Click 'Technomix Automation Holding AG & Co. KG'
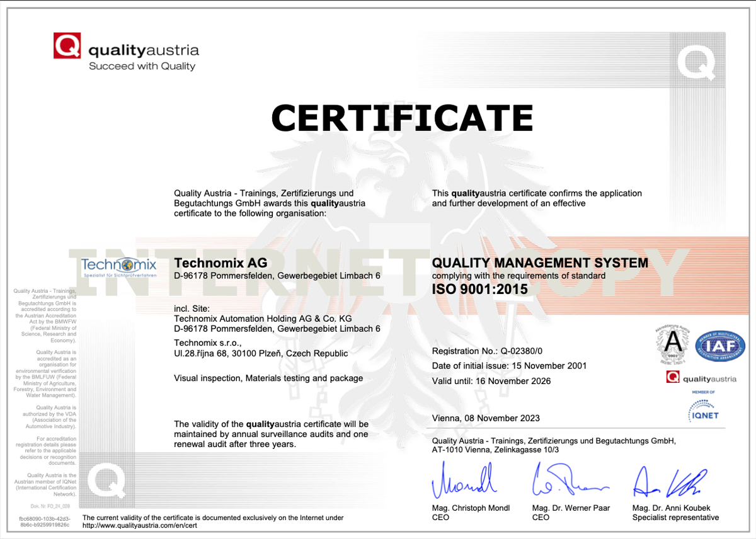The width and height of the screenshot is (756, 539). pos(263,319)
